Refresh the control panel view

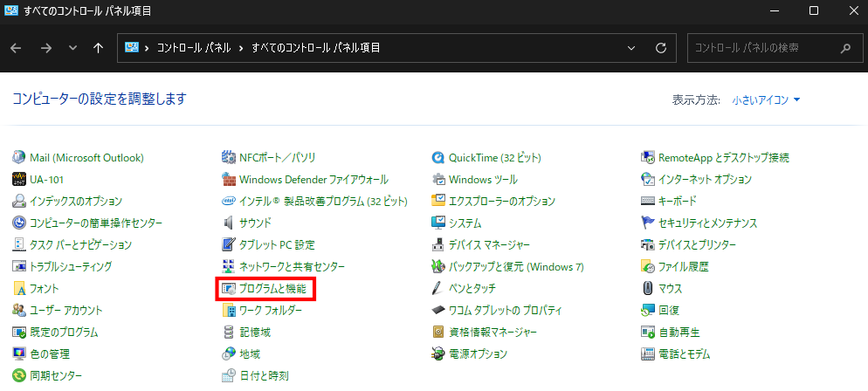coord(660,48)
